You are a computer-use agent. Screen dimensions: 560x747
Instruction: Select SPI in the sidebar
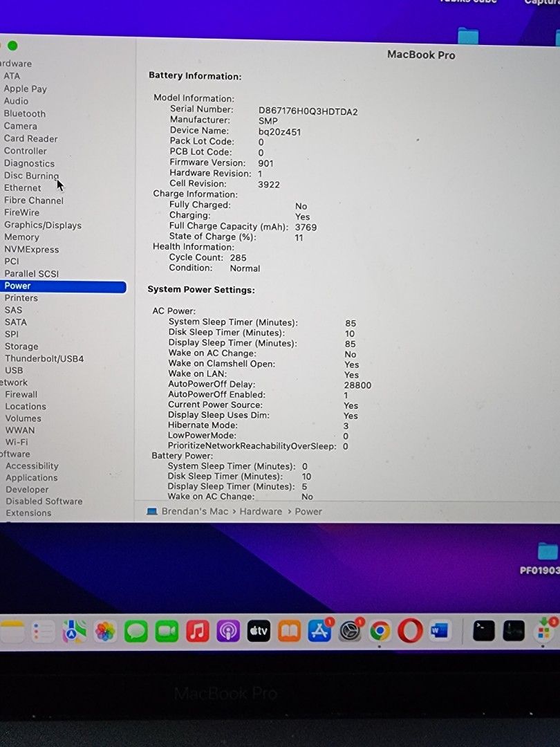click(12, 335)
